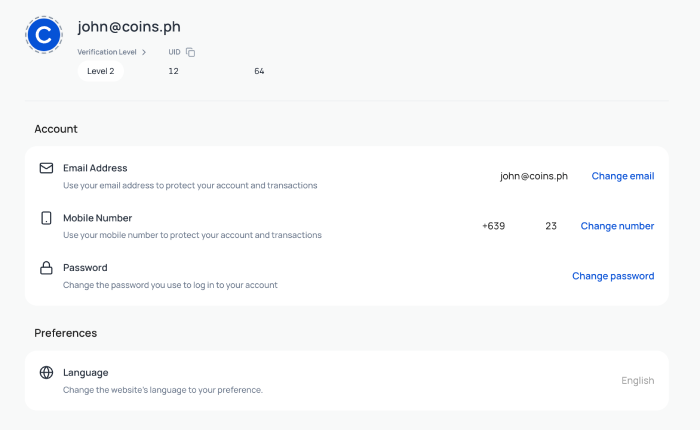Click the globe icon beside Language

point(46,373)
